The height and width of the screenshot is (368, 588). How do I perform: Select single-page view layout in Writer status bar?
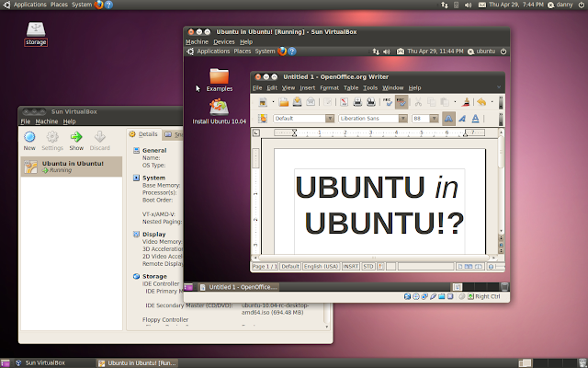460,266
